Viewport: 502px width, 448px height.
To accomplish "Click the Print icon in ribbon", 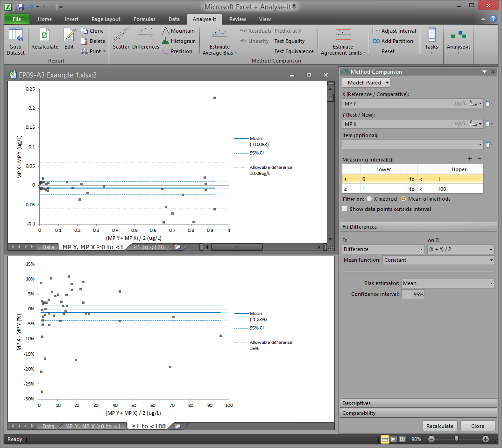I will tap(85, 51).
